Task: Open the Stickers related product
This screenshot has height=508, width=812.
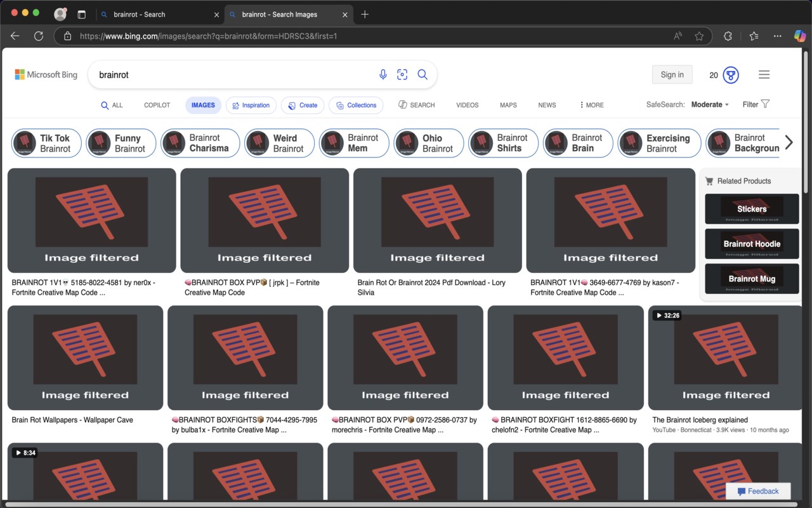Action: [x=752, y=209]
